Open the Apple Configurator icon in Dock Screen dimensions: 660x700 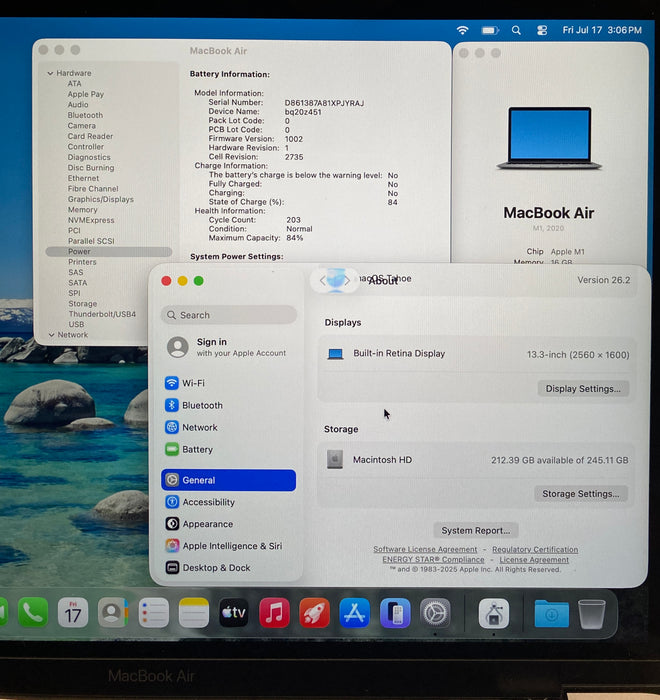493,613
